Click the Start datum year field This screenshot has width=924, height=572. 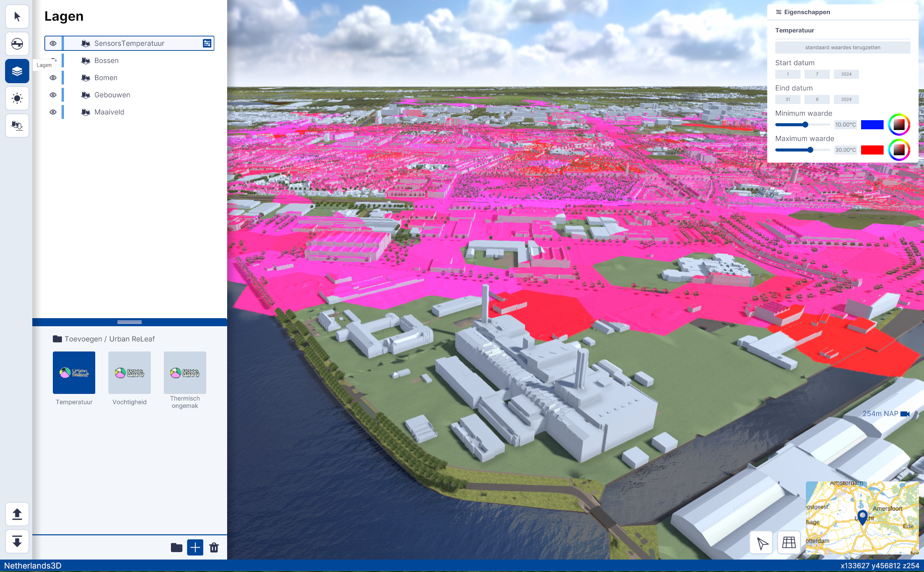(x=846, y=74)
